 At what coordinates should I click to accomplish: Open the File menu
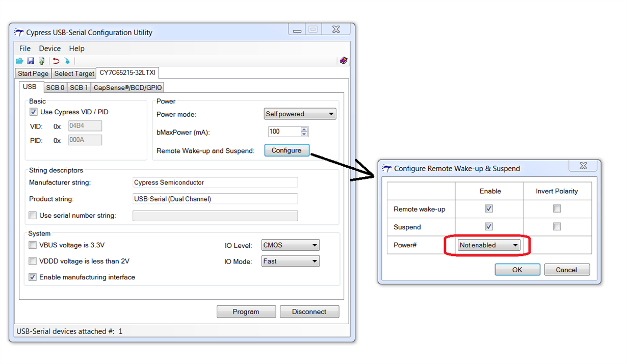point(25,48)
